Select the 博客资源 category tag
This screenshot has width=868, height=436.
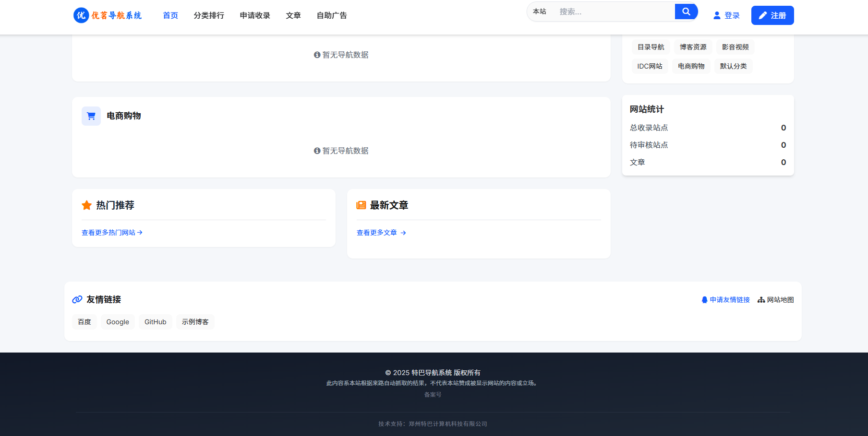(x=693, y=47)
